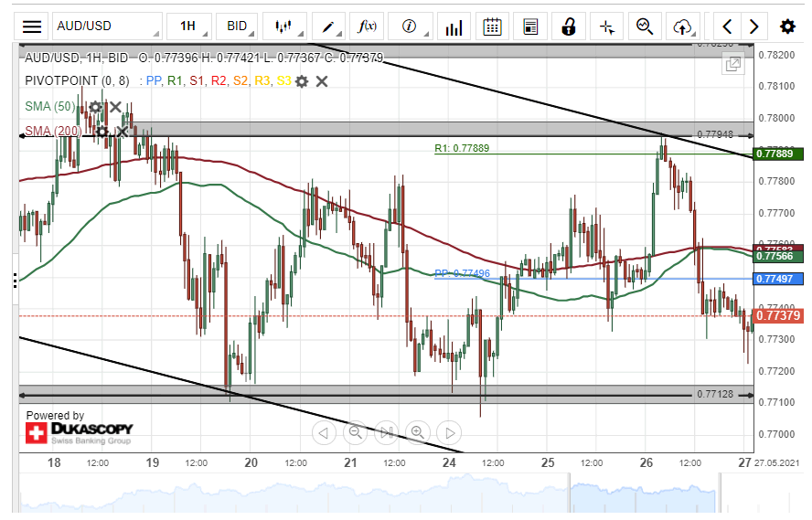Open chart in pop-out window

[732, 64]
